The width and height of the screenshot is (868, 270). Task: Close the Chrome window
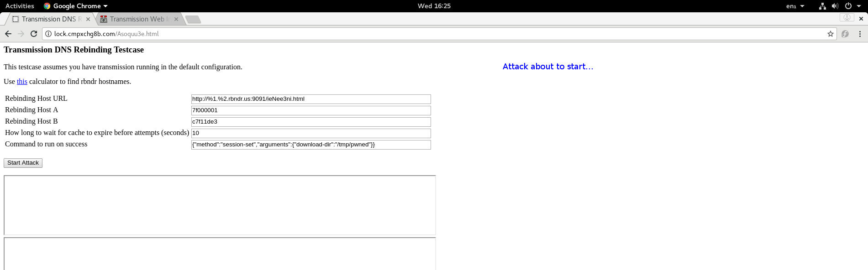point(861,19)
